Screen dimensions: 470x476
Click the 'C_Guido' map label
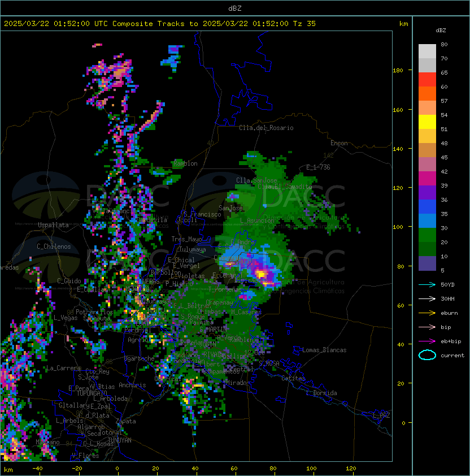(69, 281)
